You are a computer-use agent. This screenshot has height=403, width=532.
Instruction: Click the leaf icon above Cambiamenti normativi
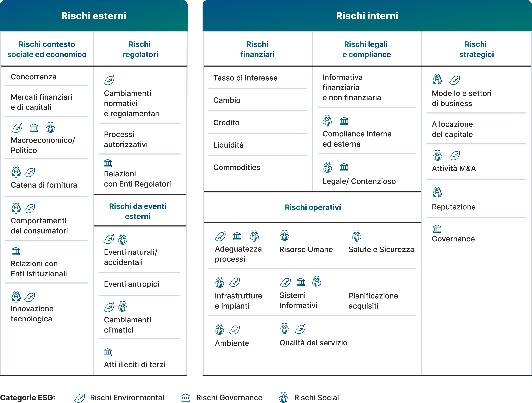[x=109, y=80]
